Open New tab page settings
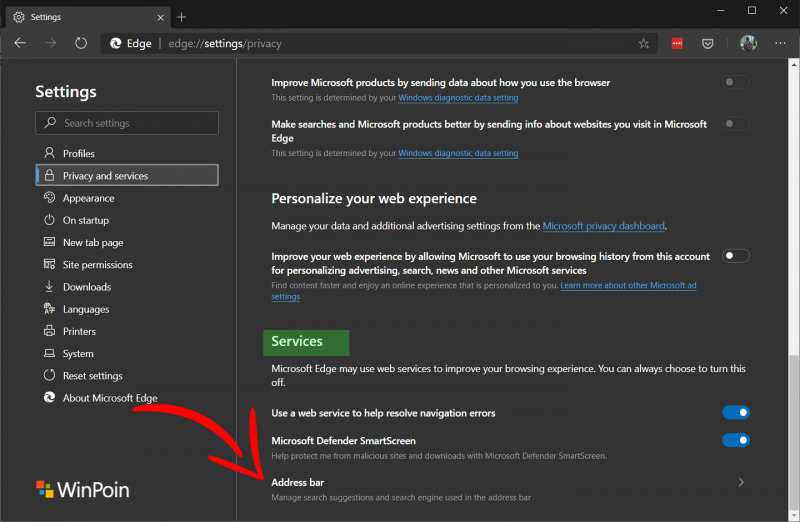The height and width of the screenshot is (522, 800). point(127,242)
